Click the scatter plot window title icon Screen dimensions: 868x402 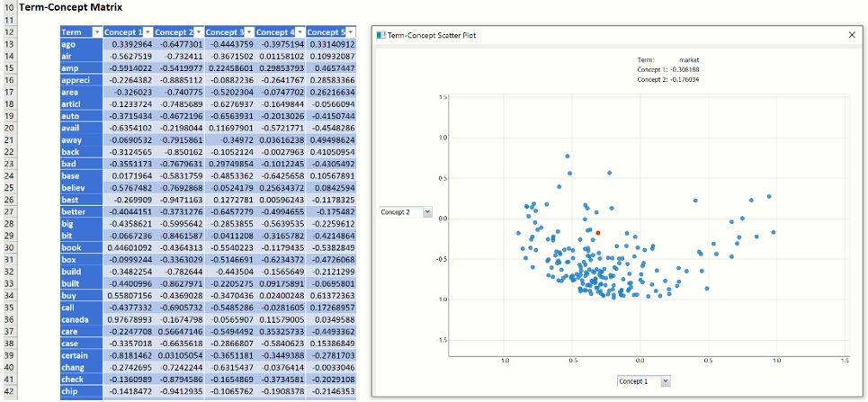[380, 35]
